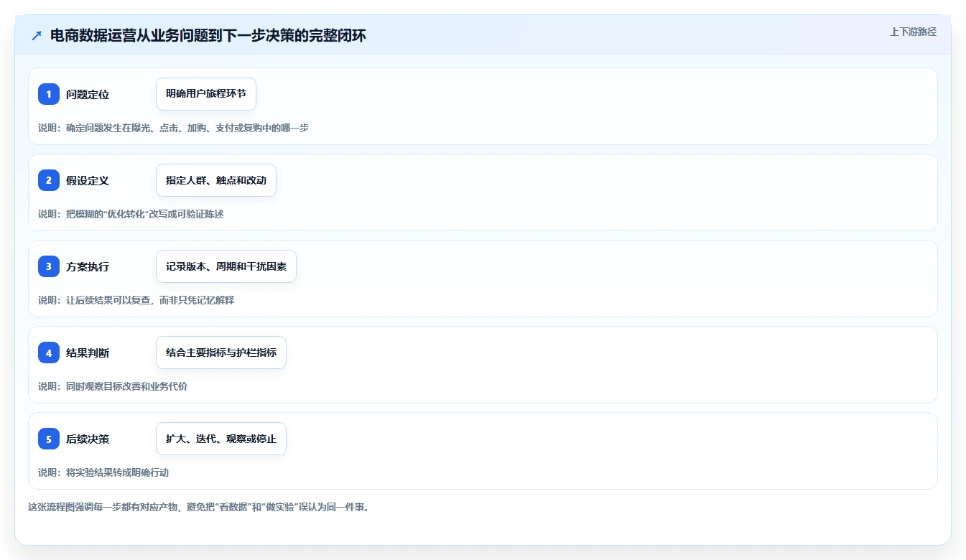The width and height of the screenshot is (966, 560).
Task: Click the note 把模糊的“优化转化”改写成可验证陈述
Action: pos(131,214)
